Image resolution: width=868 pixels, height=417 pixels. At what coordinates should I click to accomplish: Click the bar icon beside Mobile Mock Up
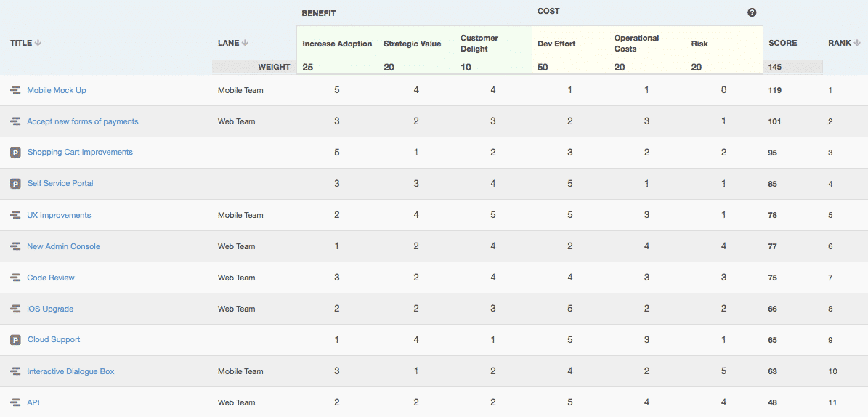(15, 90)
